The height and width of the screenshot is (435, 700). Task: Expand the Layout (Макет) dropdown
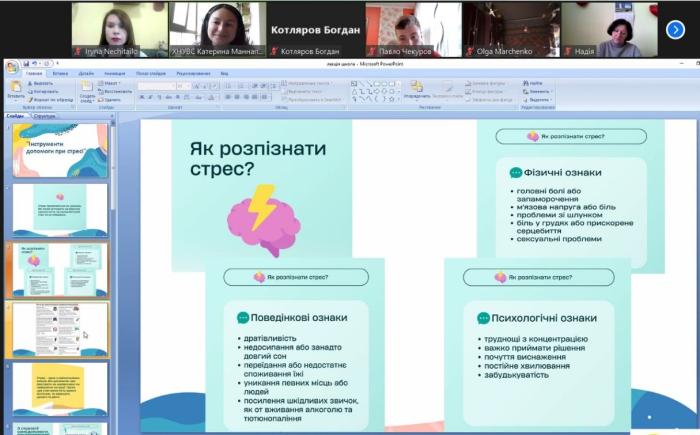112,83
